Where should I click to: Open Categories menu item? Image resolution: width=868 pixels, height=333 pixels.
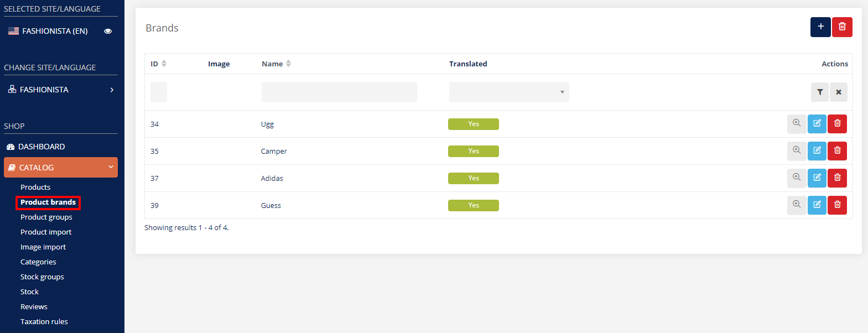pos(38,262)
